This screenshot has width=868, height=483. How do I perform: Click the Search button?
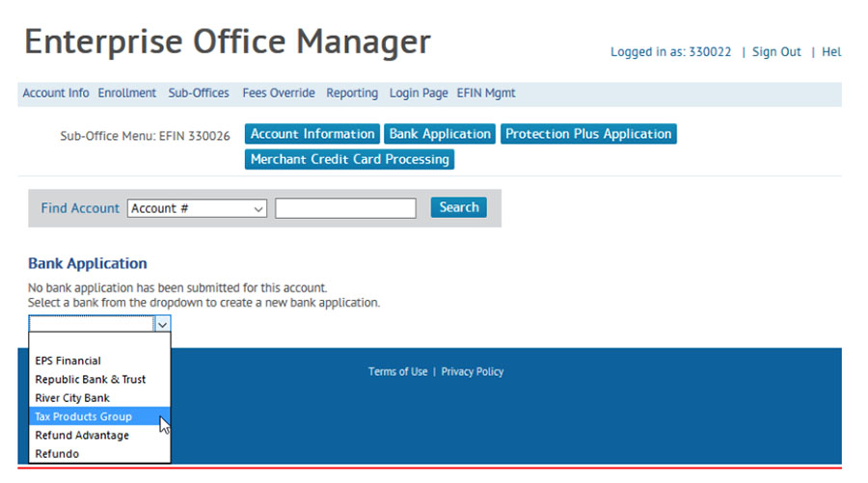tap(458, 207)
